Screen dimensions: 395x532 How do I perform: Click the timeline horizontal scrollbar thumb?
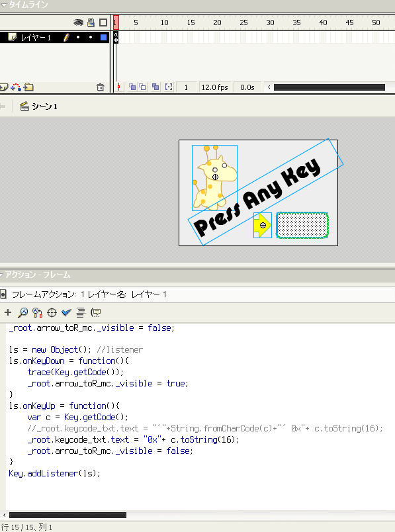pos(329,87)
